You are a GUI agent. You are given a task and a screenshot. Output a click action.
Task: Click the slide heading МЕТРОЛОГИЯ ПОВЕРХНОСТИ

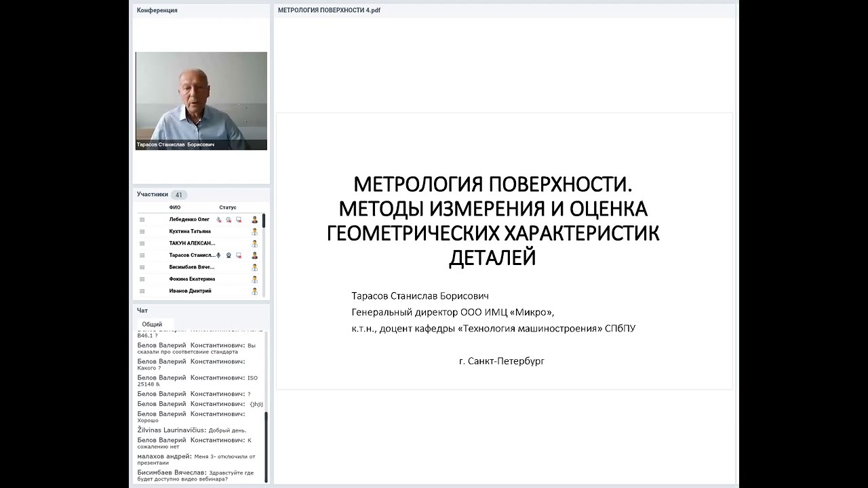coord(493,184)
